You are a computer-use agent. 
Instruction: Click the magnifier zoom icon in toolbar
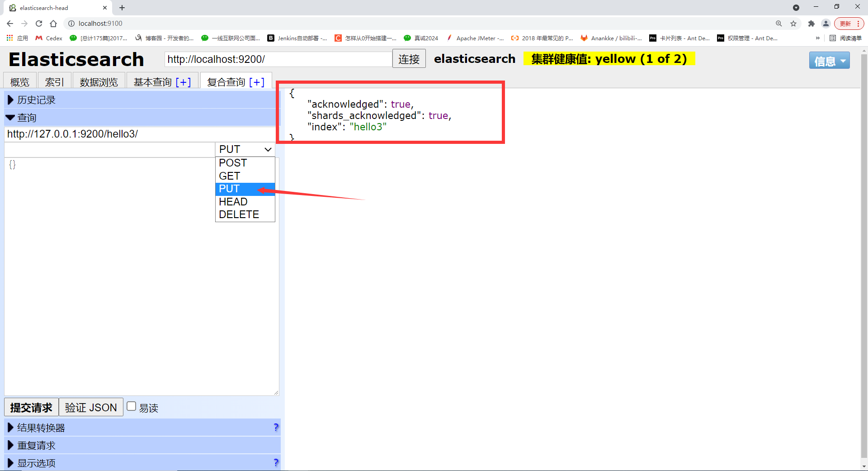[779, 24]
